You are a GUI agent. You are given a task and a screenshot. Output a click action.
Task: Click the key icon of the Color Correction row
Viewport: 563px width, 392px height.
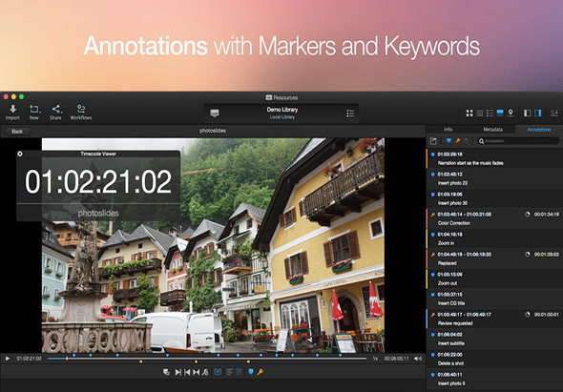pyautogui.click(x=433, y=215)
